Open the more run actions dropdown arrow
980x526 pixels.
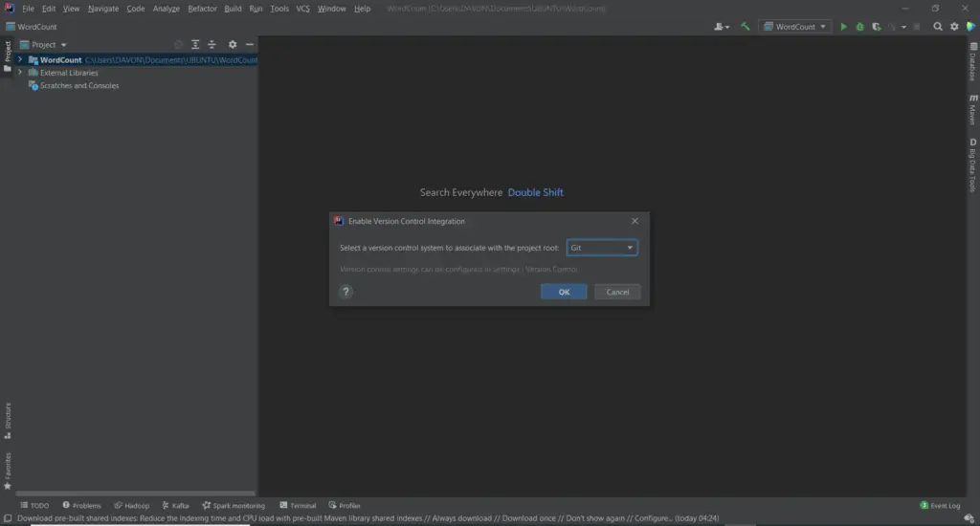(x=903, y=27)
